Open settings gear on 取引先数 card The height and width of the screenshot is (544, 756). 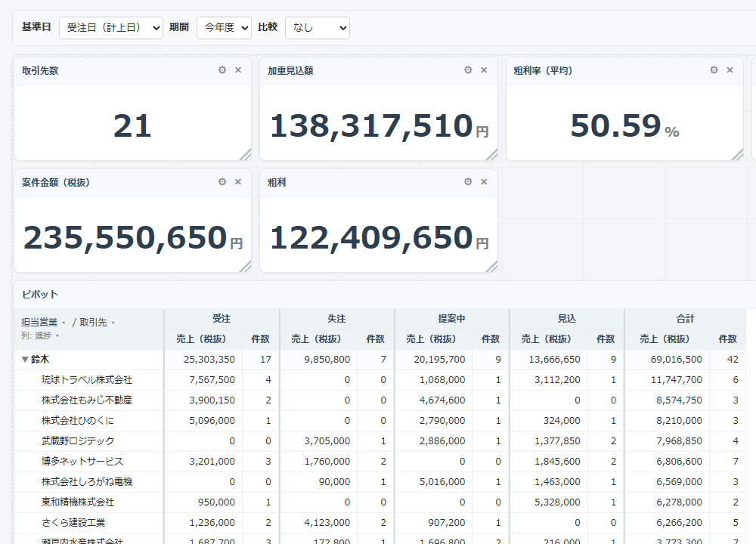(222, 70)
